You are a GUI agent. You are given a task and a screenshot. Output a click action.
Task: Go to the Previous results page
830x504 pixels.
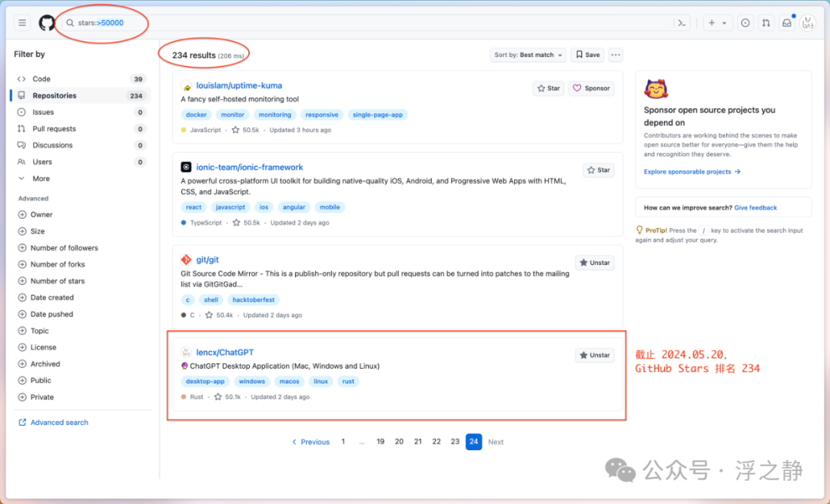[310, 442]
